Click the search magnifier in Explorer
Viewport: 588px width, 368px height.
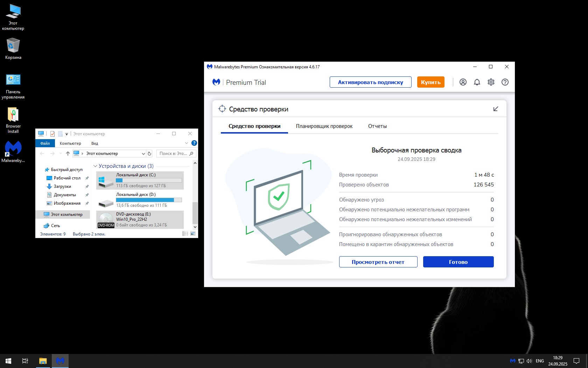pos(191,154)
